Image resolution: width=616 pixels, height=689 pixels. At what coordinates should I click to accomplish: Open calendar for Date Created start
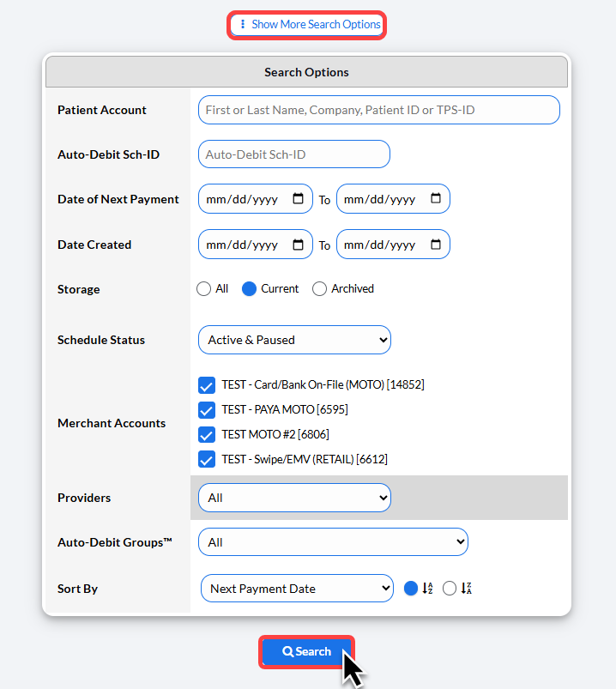point(298,245)
